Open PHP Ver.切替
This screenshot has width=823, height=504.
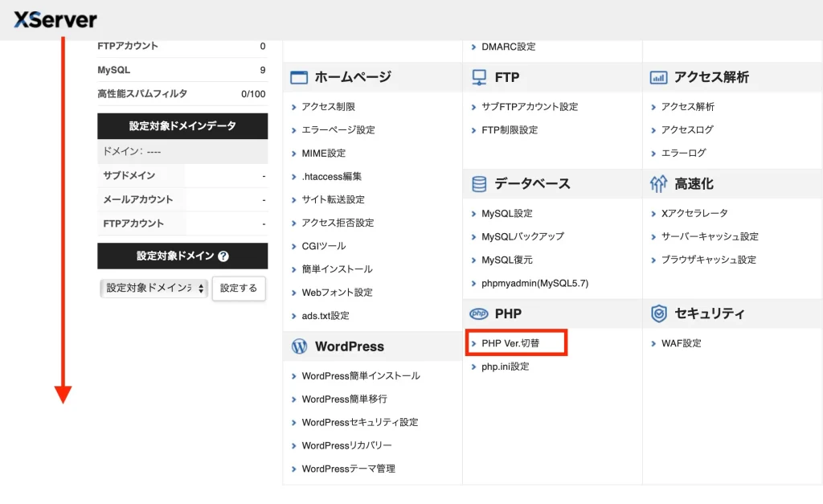click(510, 343)
